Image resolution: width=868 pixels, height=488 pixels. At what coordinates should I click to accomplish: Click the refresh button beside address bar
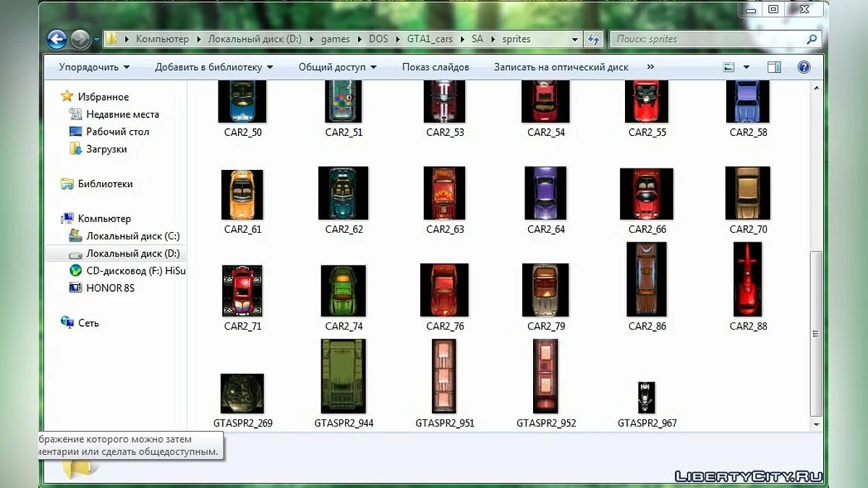[x=594, y=39]
